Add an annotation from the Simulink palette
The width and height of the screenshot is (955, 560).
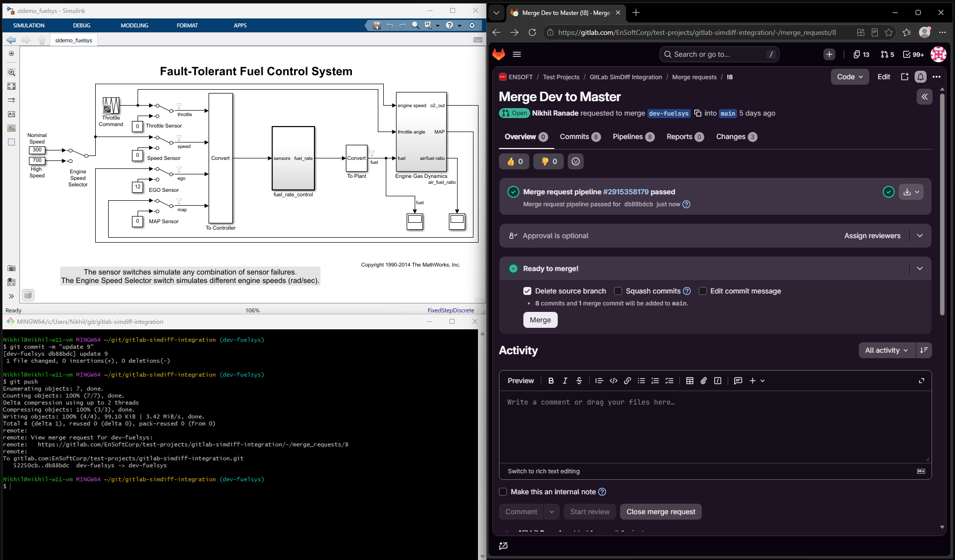pyautogui.click(x=11, y=114)
